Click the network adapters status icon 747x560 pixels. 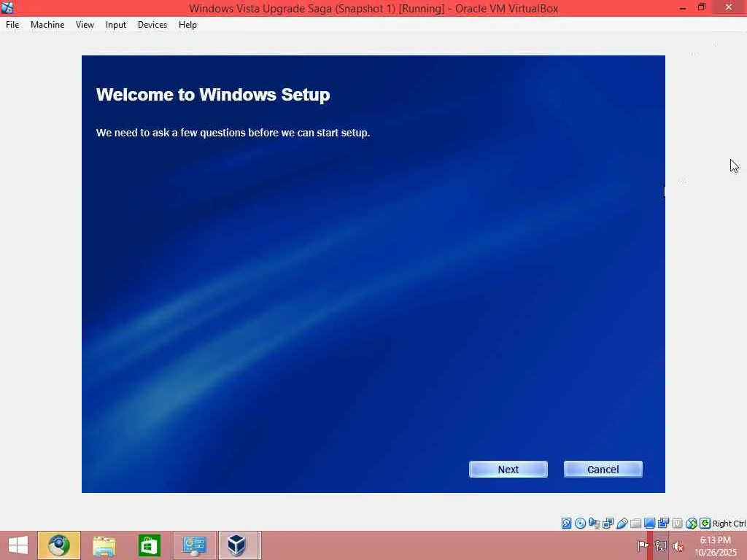[608, 524]
